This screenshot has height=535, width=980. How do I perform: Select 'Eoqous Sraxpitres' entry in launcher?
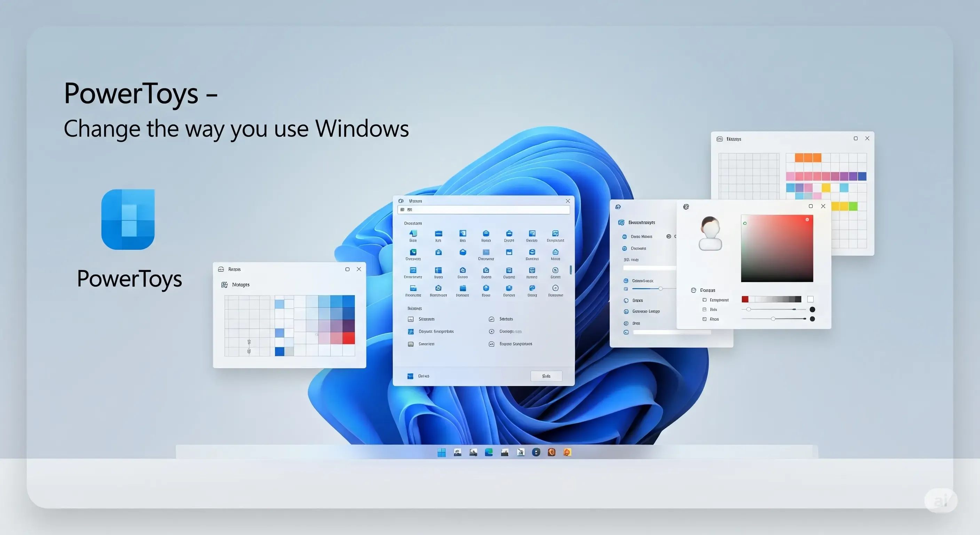coord(511,344)
